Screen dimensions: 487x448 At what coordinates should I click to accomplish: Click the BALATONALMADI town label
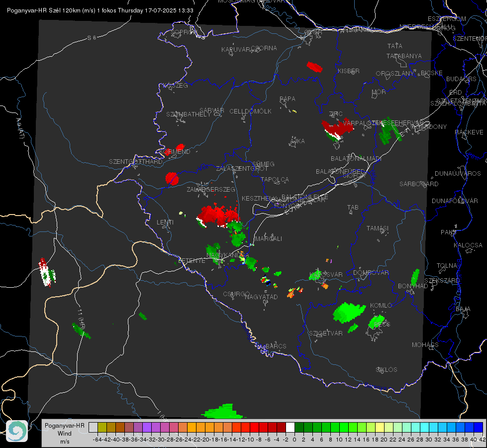[x=356, y=159]
